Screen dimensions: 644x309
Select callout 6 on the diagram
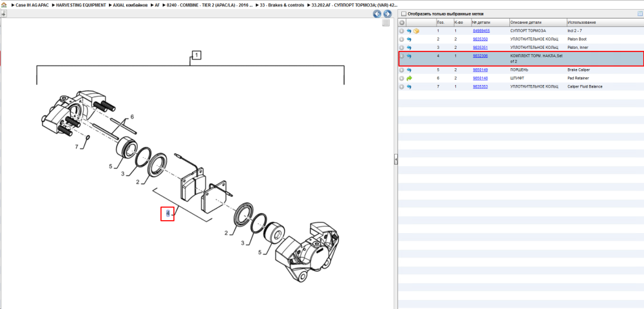pyautogui.click(x=132, y=117)
